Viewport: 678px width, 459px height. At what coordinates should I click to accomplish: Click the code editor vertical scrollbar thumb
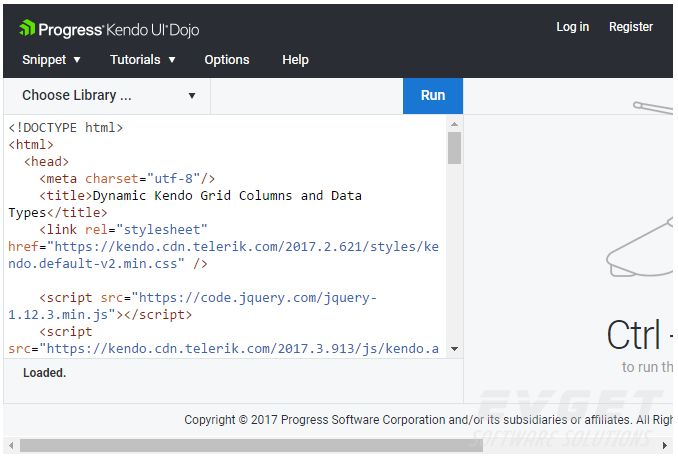pyautogui.click(x=454, y=148)
